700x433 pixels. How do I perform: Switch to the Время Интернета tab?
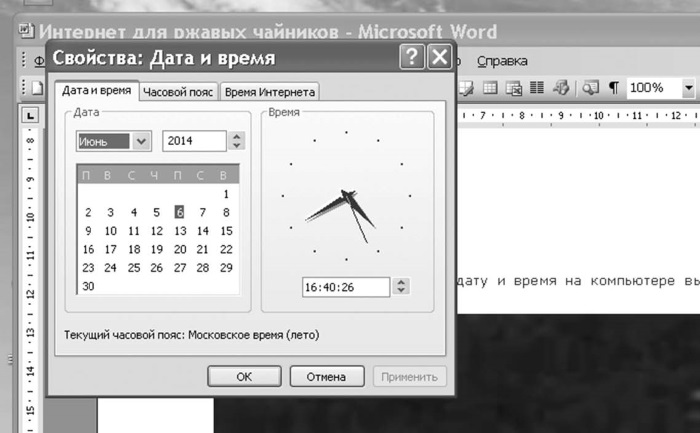click(x=270, y=92)
